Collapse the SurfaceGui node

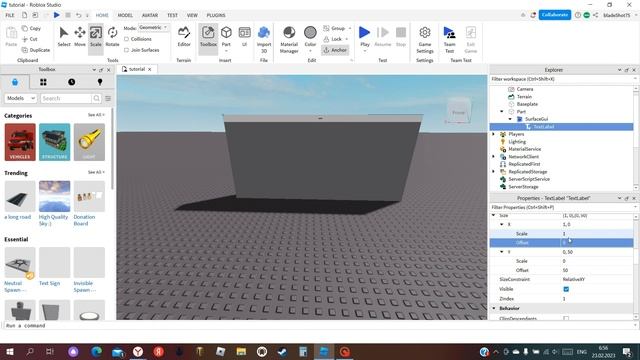(x=510, y=119)
